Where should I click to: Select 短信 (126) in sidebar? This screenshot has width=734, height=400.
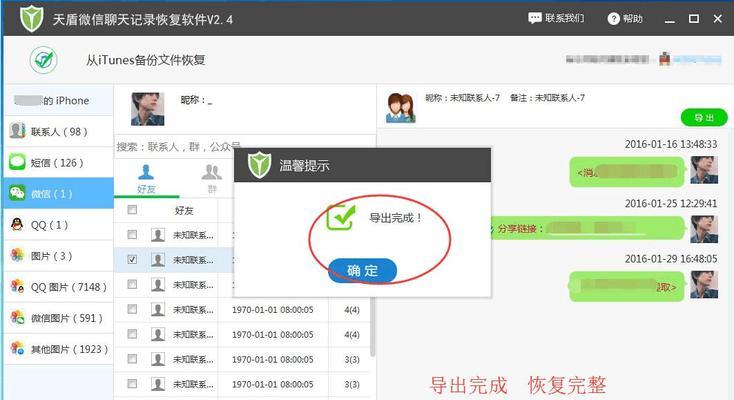coord(59,163)
